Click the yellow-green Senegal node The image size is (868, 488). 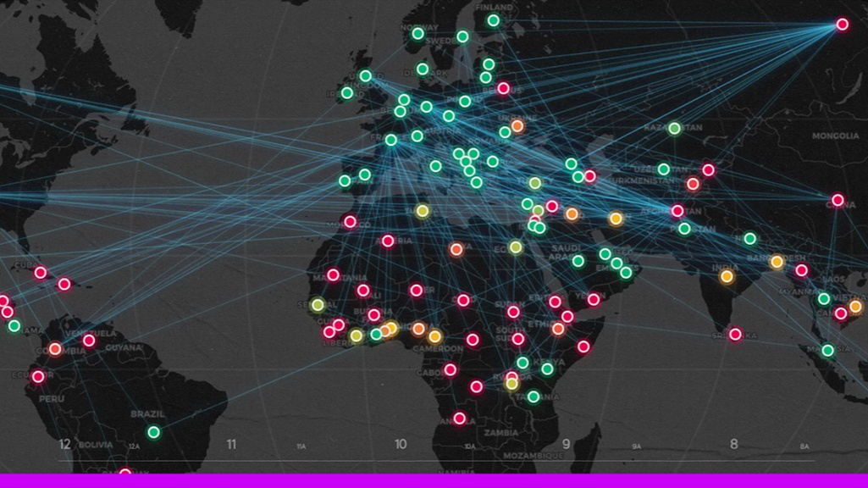318,305
